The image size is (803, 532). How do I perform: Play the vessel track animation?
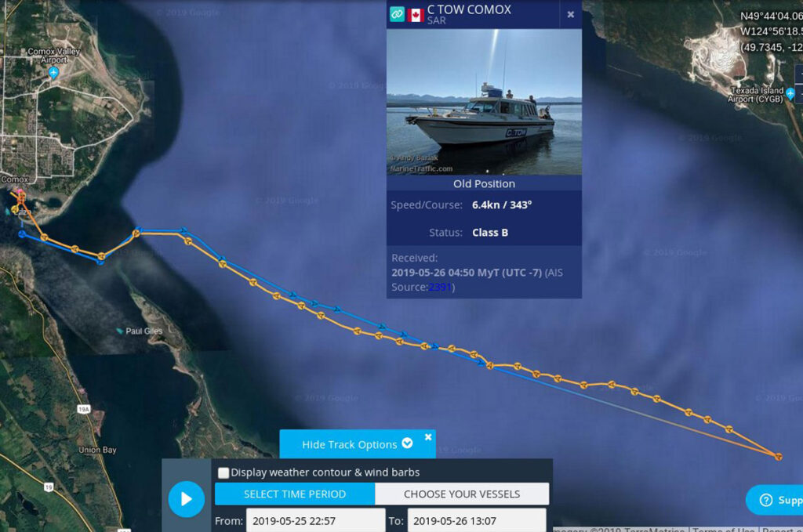coord(187,499)
